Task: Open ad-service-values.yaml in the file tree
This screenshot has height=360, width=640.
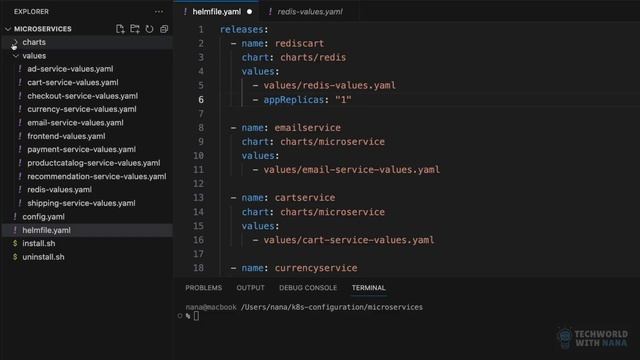Action: [70, 69]
